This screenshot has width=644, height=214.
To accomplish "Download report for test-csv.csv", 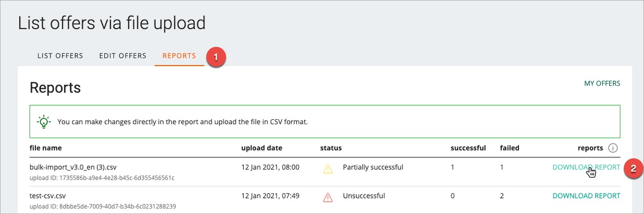I will [586, 196].
